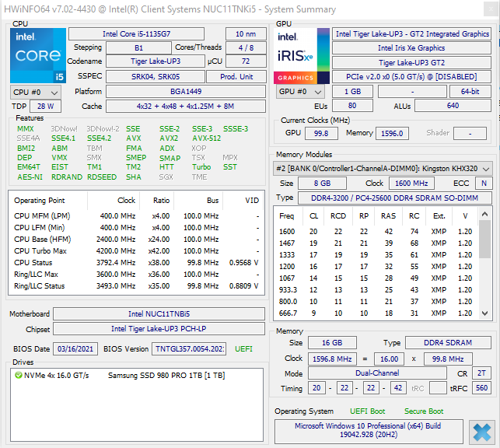This screenshot has height=448, width=500.
Task: Click the µCU value 72 field
Action: click(x=246, y=61)
